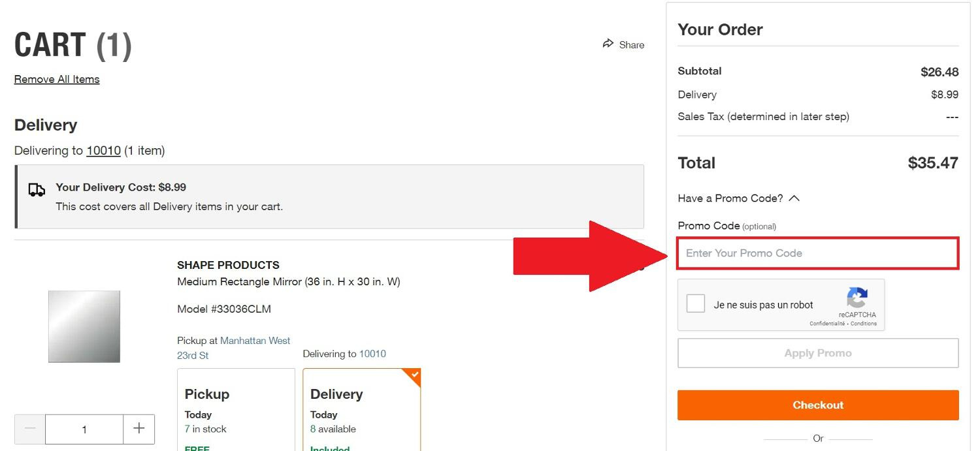Viewport: 980px width, 451px height.
Task: Click the Share arrow icon
Action: click(608, 44)
